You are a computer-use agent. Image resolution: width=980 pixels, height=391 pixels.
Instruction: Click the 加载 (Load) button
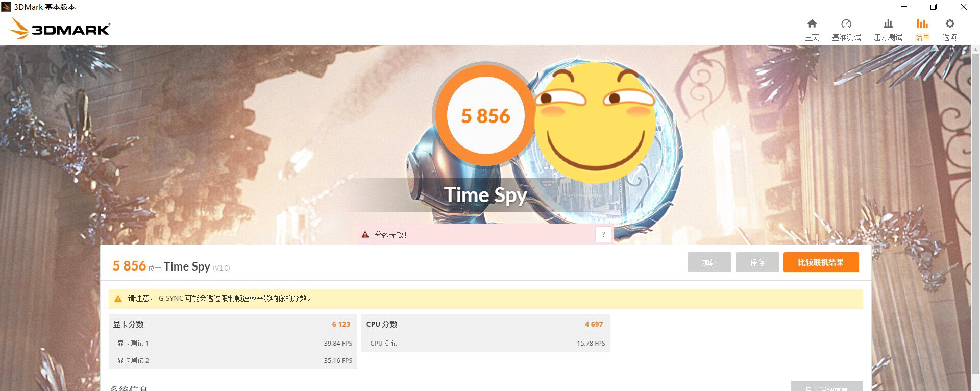[x=709, y=262]
